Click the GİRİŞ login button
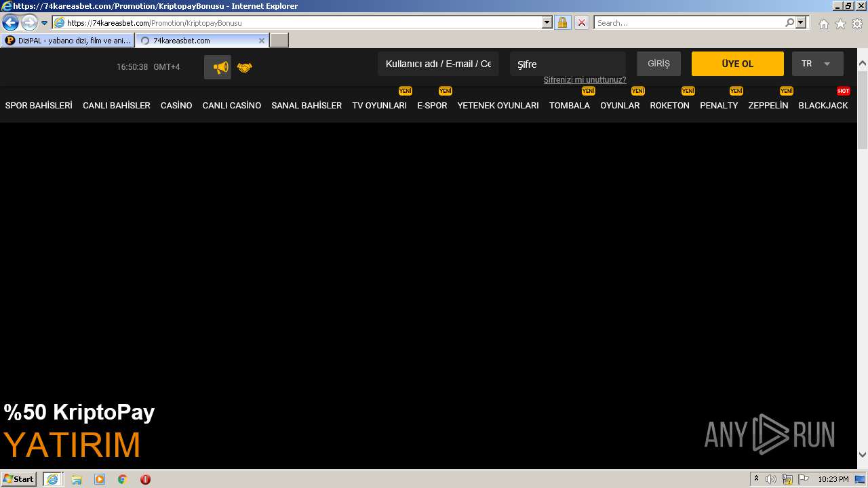The image size is (868, 488). point(658,64)
